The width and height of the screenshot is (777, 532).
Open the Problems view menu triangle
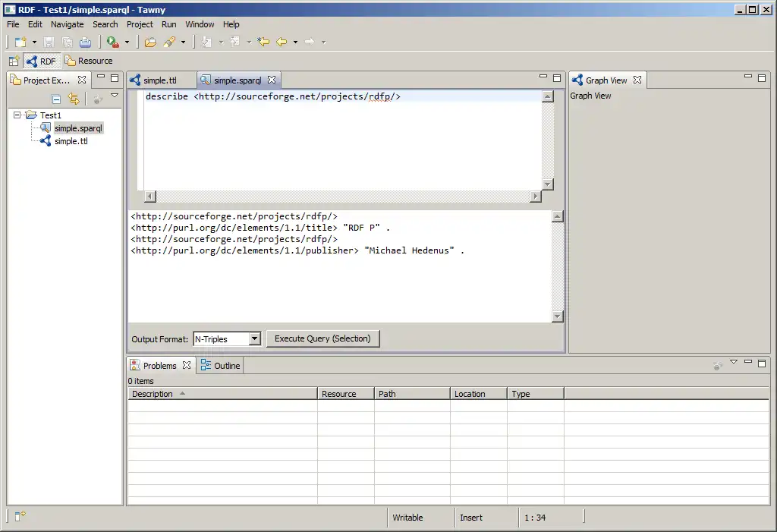[734, 363]
